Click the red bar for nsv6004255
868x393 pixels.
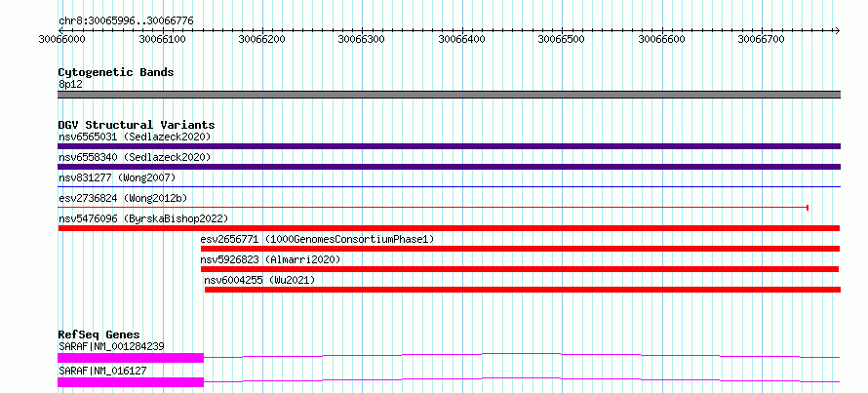pos(523,290)
